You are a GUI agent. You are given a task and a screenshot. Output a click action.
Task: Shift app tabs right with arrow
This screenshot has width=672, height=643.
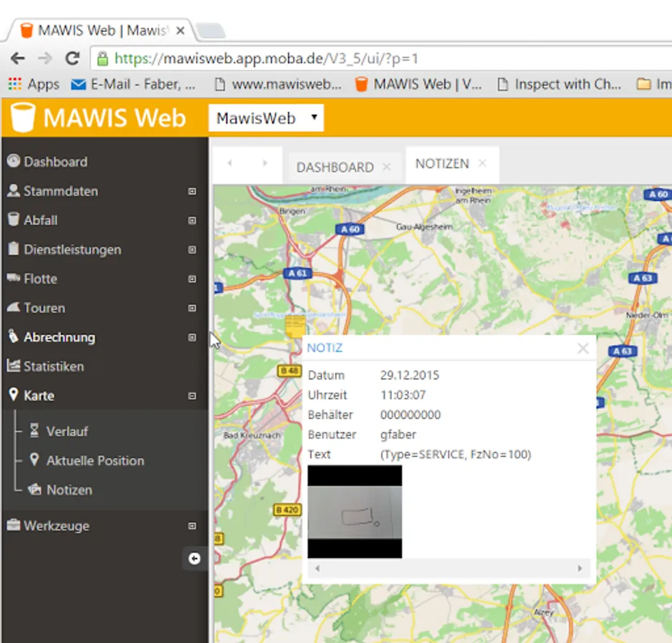tap(265, 163)
